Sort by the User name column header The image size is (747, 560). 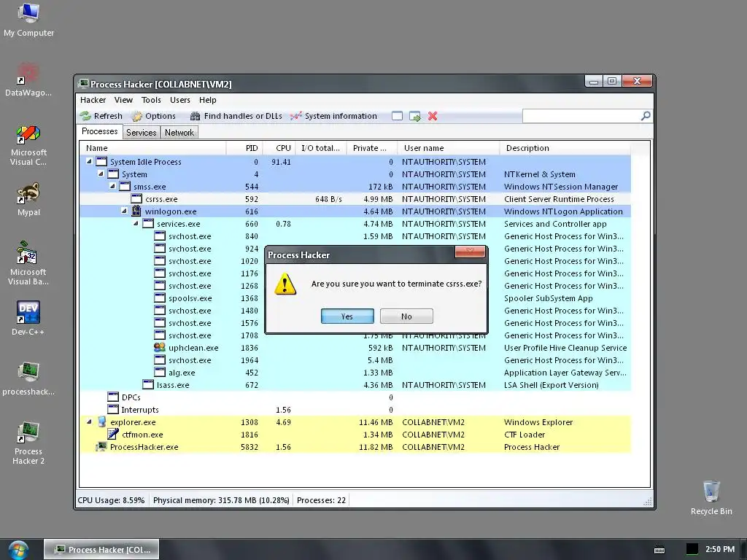[x=449, y=148]
